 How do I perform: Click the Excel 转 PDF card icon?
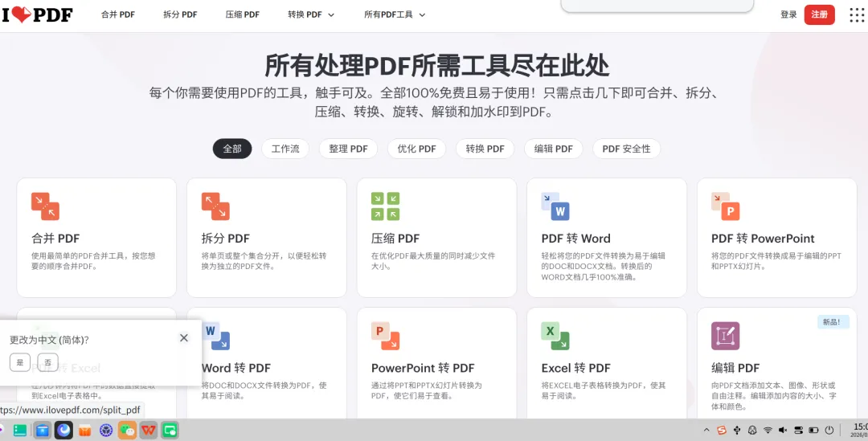[x=555, y=336]
